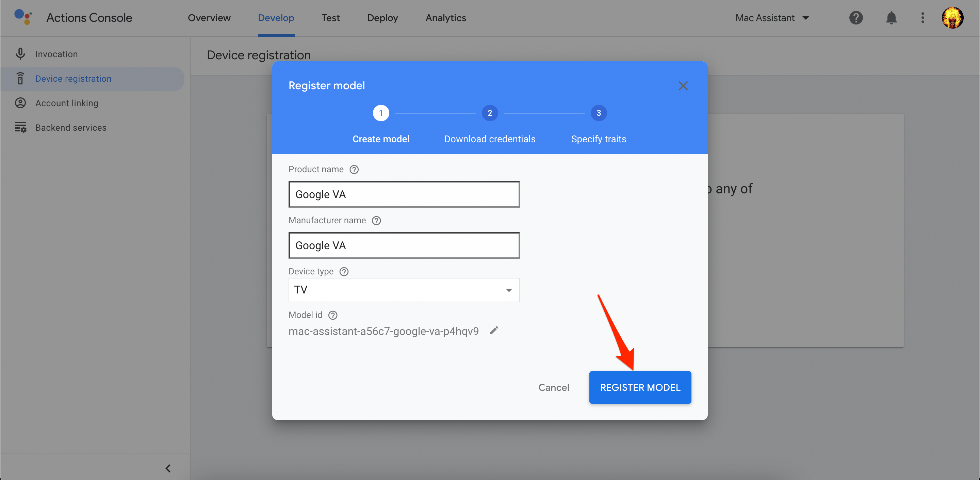Viewport: 980px width, 480px height.
Task: Switch to the Deploy tab
Action: click(x=383, y=18)
